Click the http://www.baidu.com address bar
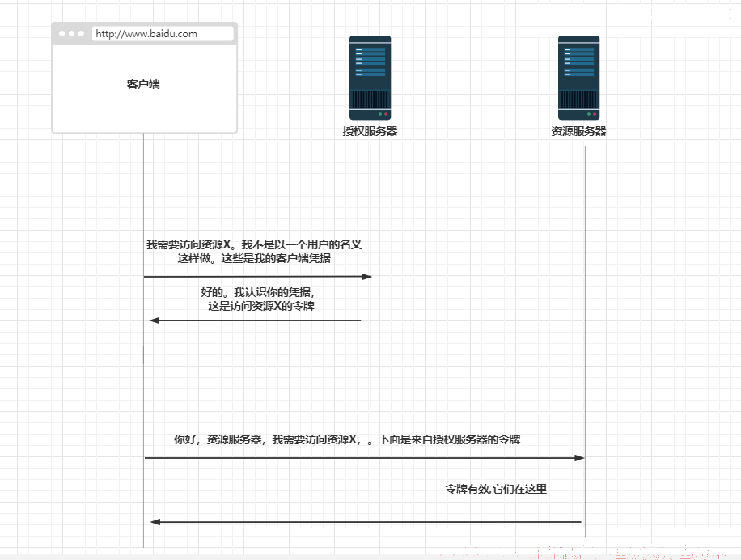Viewport: 741px width, 560px height. [163, 33]
